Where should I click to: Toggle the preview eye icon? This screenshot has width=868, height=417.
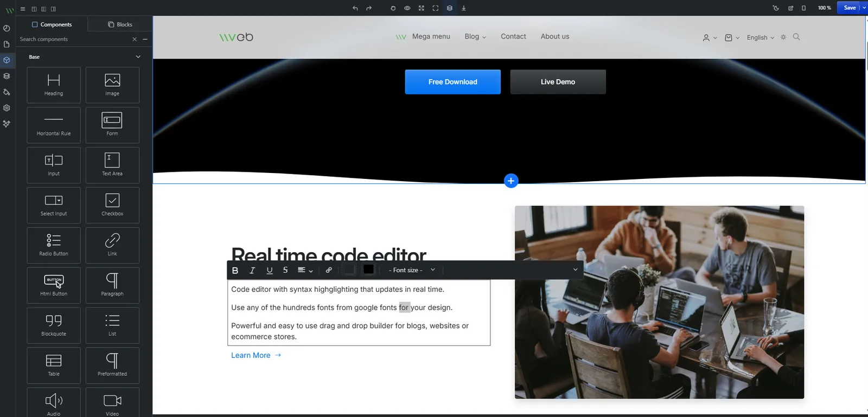pos(407,8)
